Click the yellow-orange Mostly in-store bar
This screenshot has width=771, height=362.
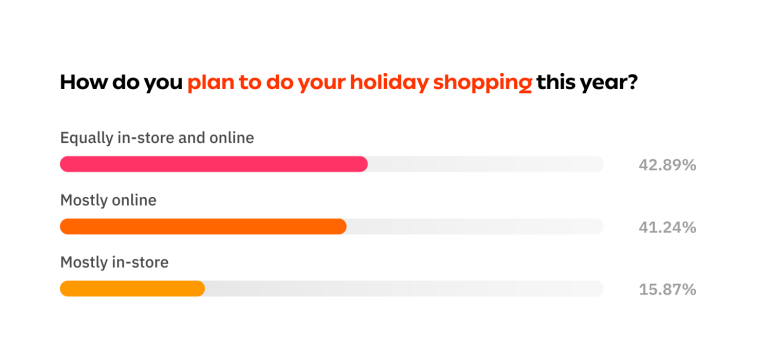(x=132, y=289)
